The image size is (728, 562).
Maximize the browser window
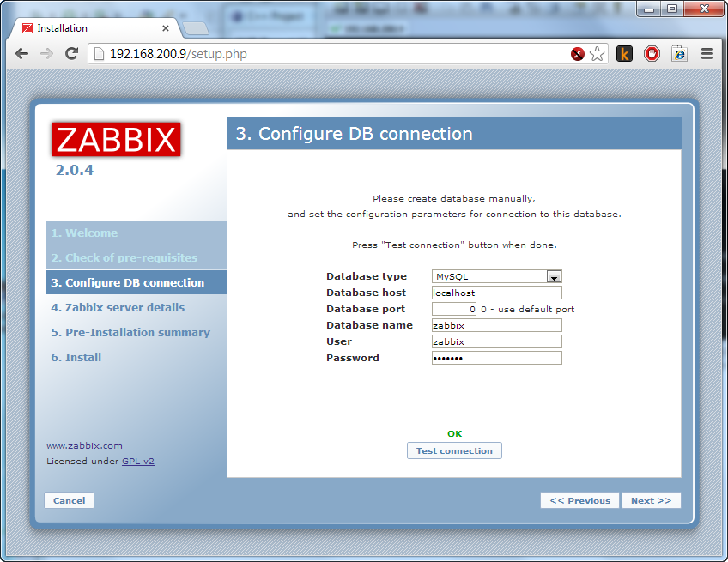[x=672, y=9]
